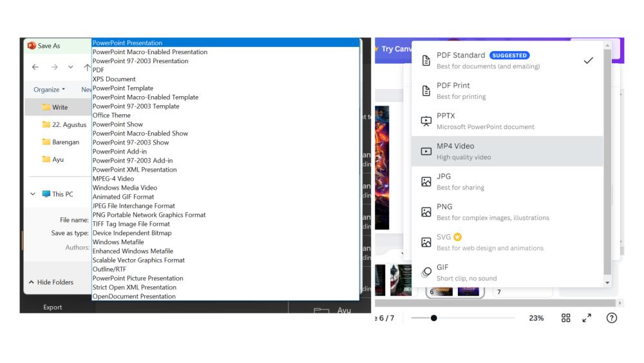Choose Office Theme type

[x=225, y=115]
